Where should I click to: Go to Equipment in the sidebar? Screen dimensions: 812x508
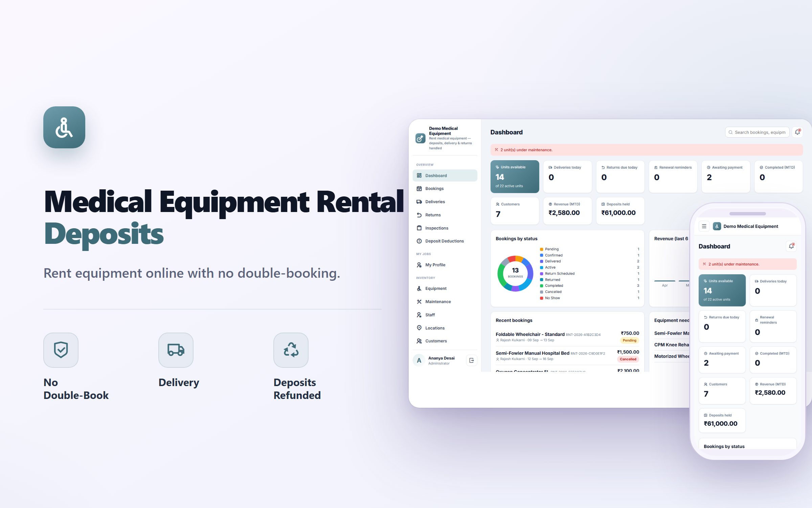click(x=445, y=289)
